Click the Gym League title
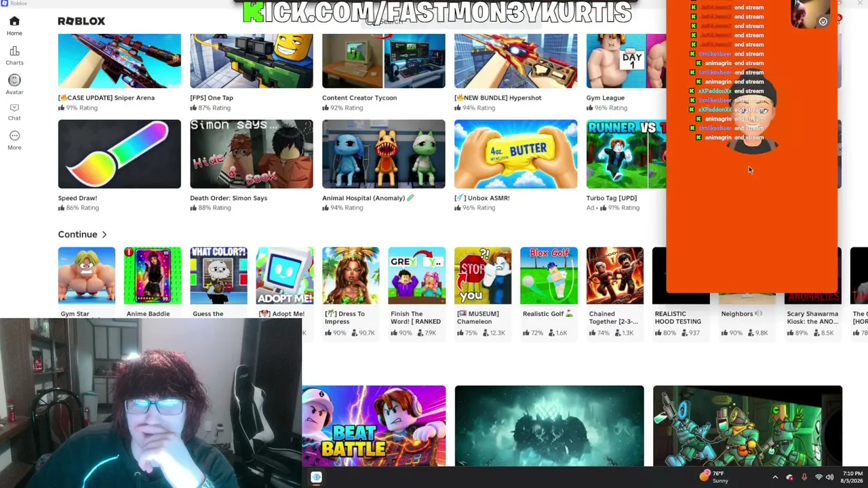868x488 pixels. [x=606, y=98]
